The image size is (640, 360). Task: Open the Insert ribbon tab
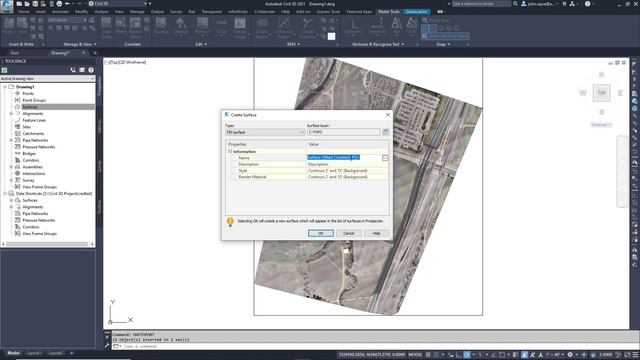click(41, 12)
